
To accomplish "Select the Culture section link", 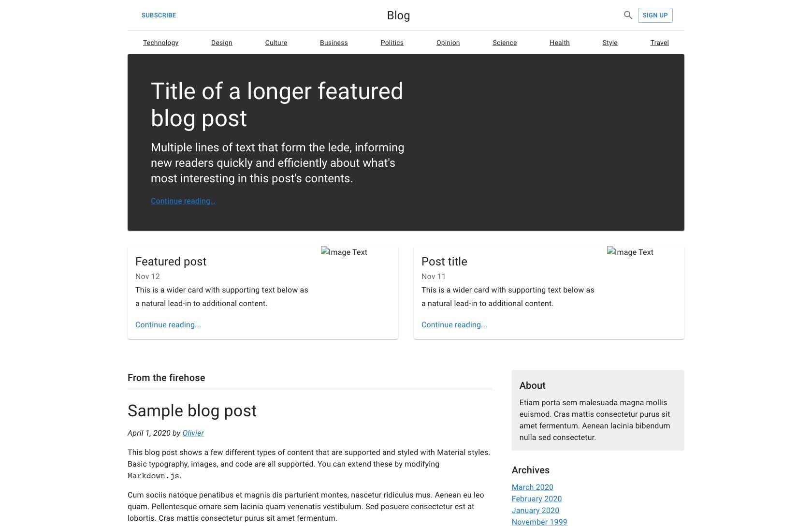I will coord(276,43).
